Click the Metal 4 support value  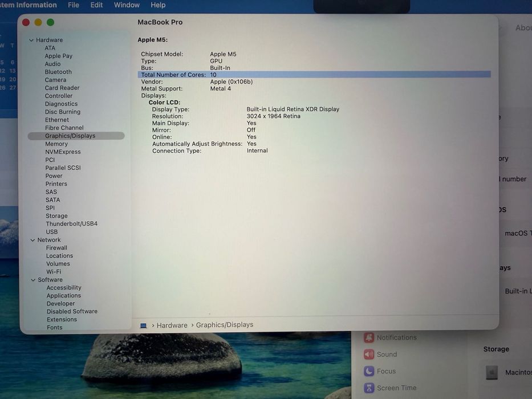[220, 88]
